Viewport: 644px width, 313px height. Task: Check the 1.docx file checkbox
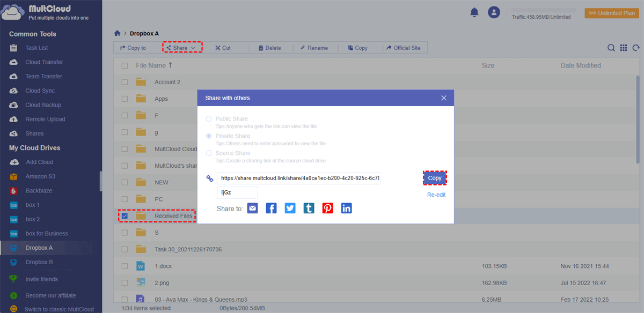pos(125,266)
